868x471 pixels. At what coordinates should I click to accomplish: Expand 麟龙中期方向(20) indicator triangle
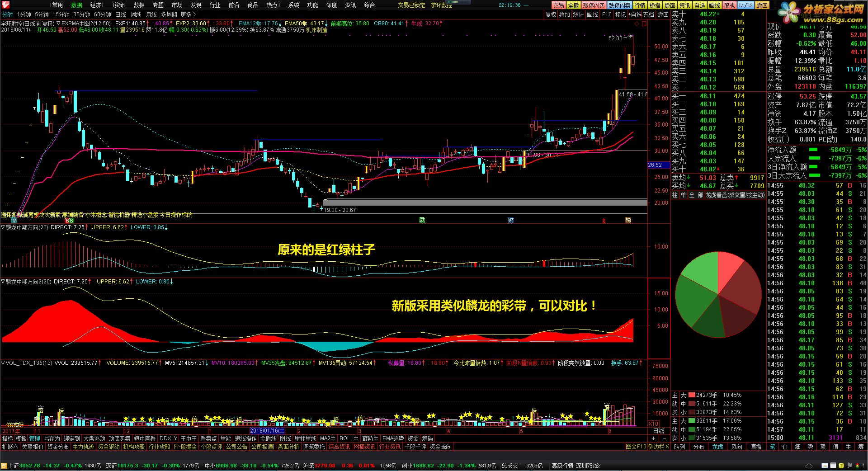[3, 227]
